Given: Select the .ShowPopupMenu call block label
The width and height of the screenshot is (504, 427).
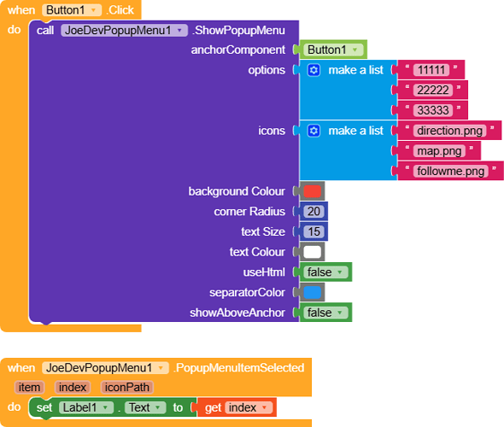Looking at the screenshot, I should tap(238, 30).
